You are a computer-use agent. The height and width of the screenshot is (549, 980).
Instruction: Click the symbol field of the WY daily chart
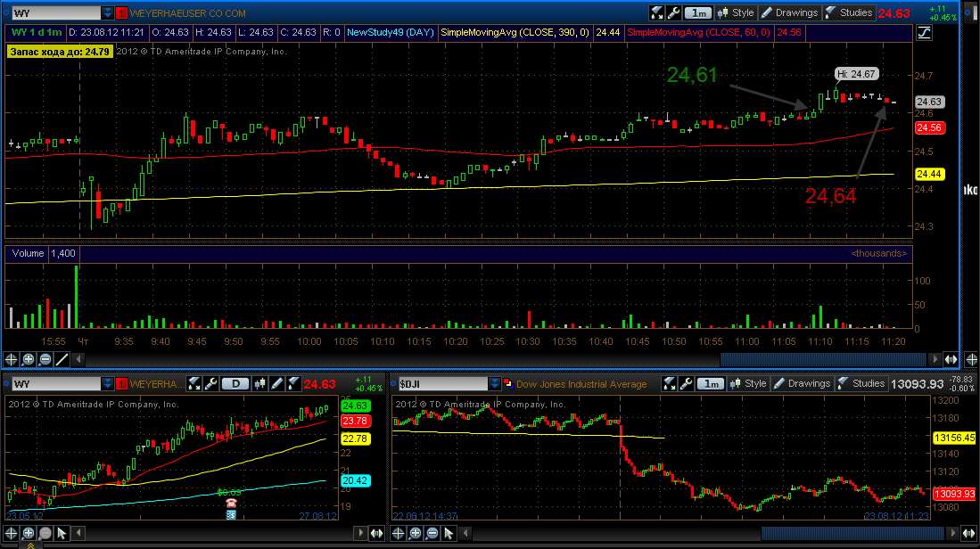(56, 384)
